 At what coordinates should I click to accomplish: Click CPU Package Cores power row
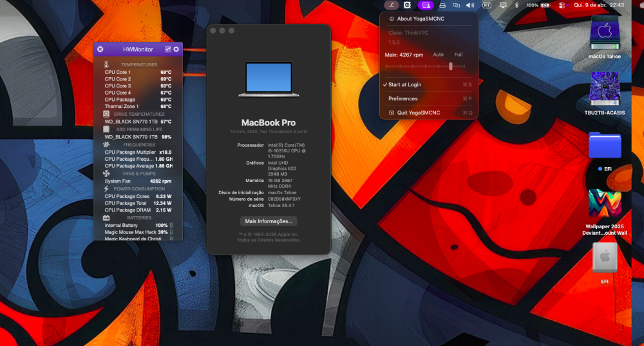pos(138,196)
